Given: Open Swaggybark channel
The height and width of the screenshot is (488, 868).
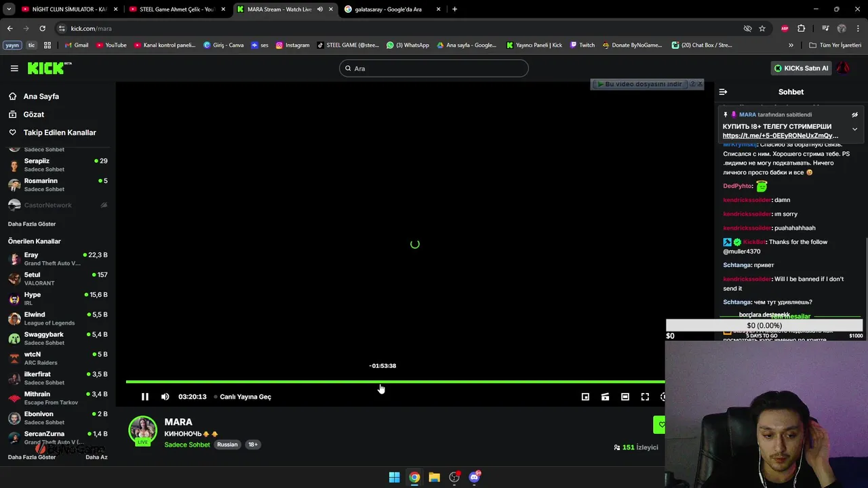Looking at the screenshot, I should click(58, 338).
